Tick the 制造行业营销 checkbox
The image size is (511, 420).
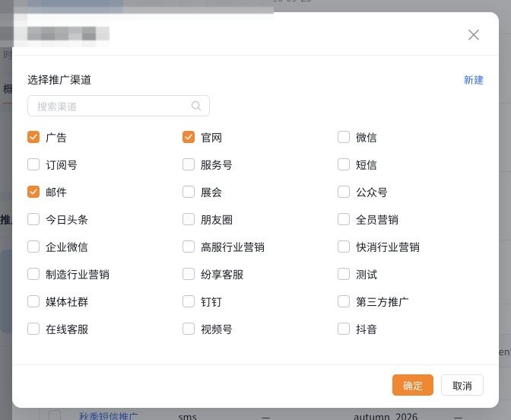pyautogui.click(x=33, y=274)
